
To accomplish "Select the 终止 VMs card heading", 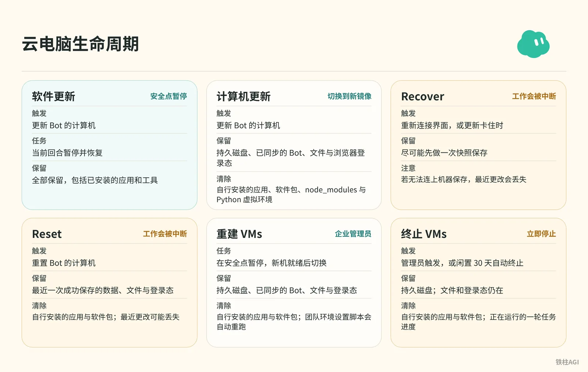I will click(x=424, y=234).
